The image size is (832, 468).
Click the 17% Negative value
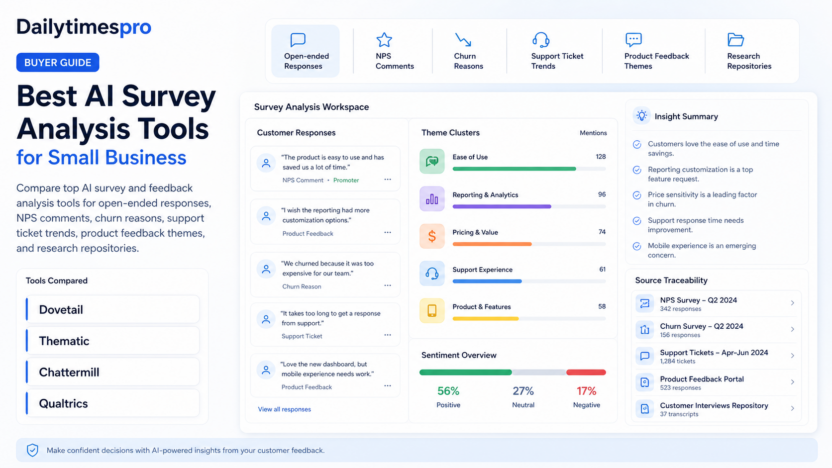[586, 391]
